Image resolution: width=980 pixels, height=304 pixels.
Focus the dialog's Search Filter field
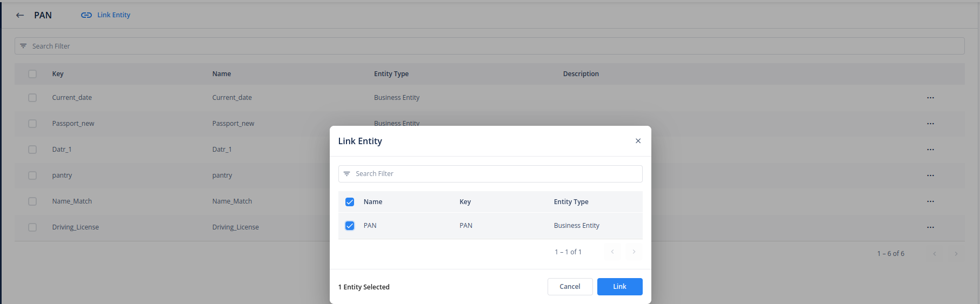[490, 174]
